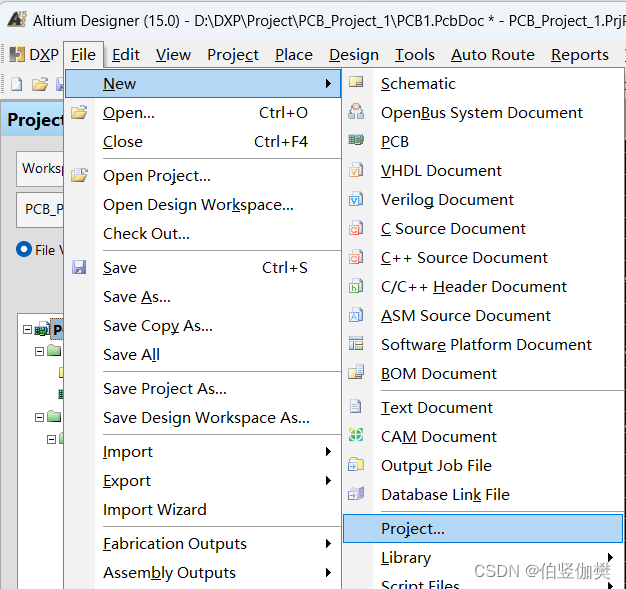Click the Verilog Document icon
Screen dimensions: 626x589
356,199
